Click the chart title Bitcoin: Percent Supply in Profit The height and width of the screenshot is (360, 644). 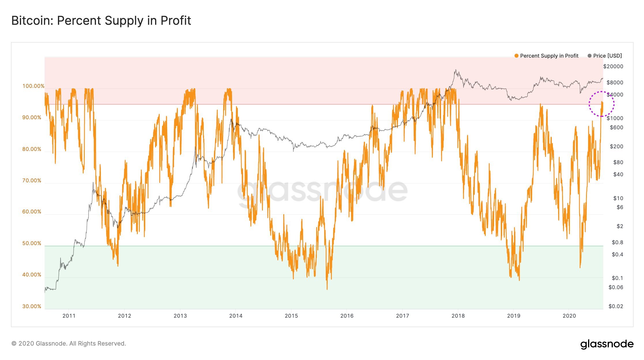click(x=101, y=21)
